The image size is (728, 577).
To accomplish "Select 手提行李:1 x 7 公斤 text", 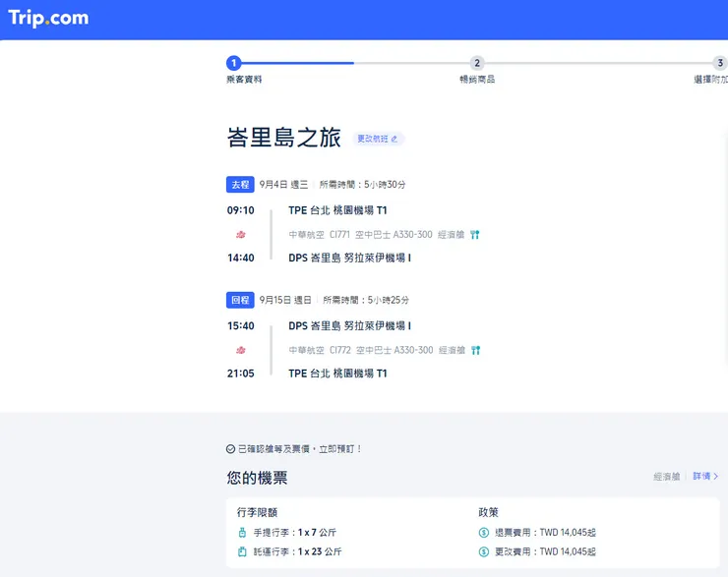I will point(294,533).
